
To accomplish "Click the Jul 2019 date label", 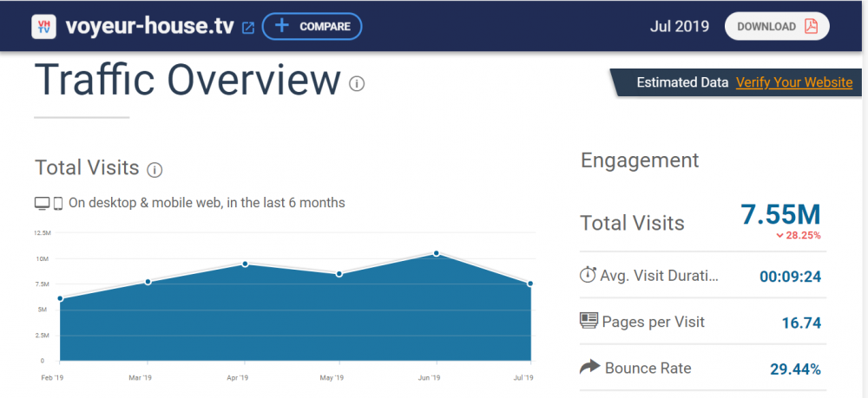I will (x=680, y=26).
